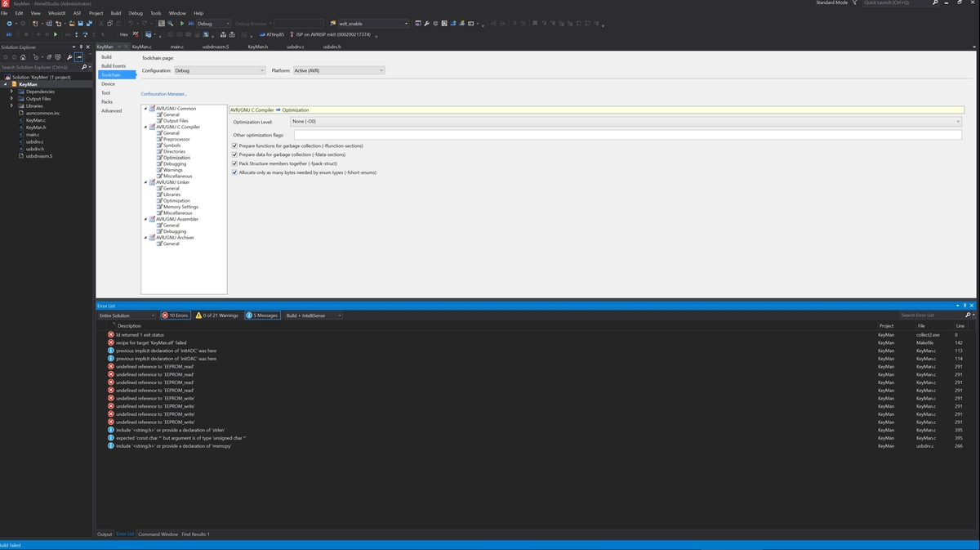
Task: Select Optimization under AVR/GNU C Compiler
Action: pyautogui.click(x=176, y=158)
